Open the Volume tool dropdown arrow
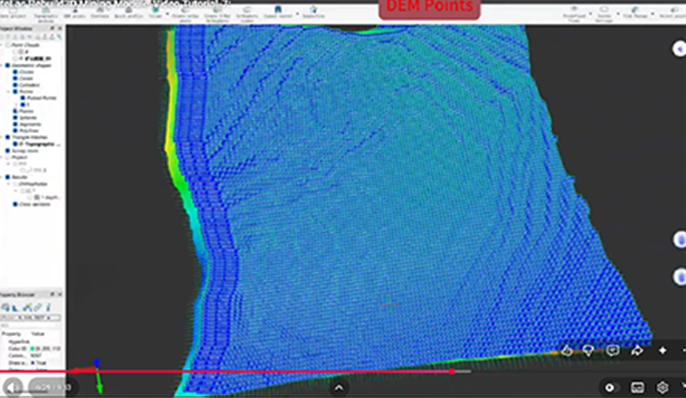The height and width of the screenshot is (398, 686). 167,14
